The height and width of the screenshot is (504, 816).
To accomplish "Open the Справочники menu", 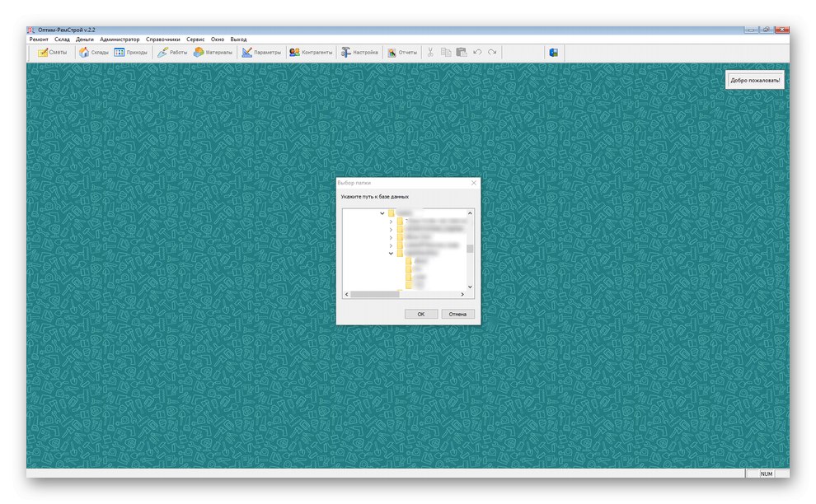I will pos(163,40).
